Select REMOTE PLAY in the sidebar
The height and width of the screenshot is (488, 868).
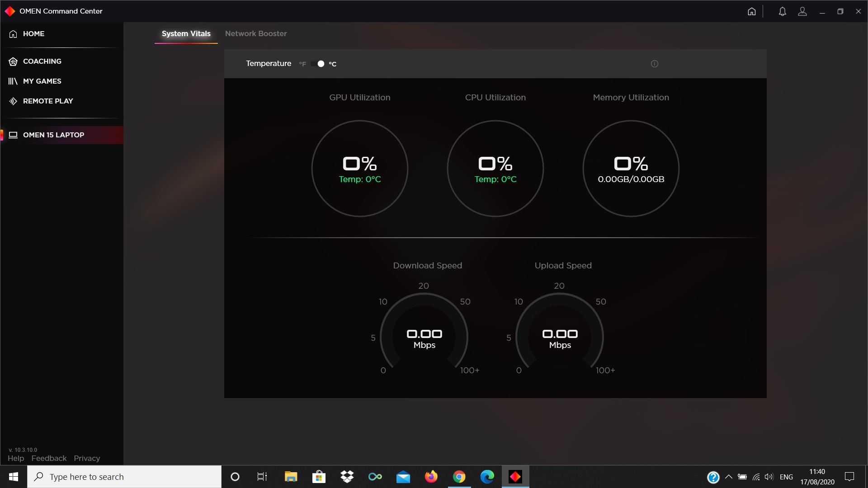pos(47,101)
